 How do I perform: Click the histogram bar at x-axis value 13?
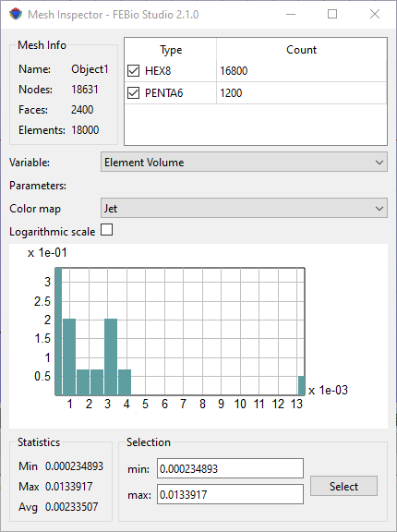tap(301, 386)
